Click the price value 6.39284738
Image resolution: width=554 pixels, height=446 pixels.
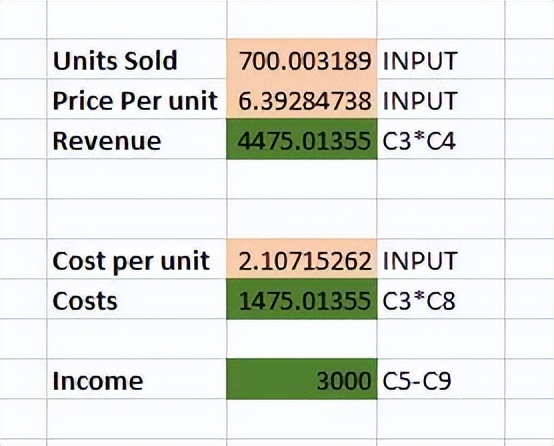tap(302, 100)
